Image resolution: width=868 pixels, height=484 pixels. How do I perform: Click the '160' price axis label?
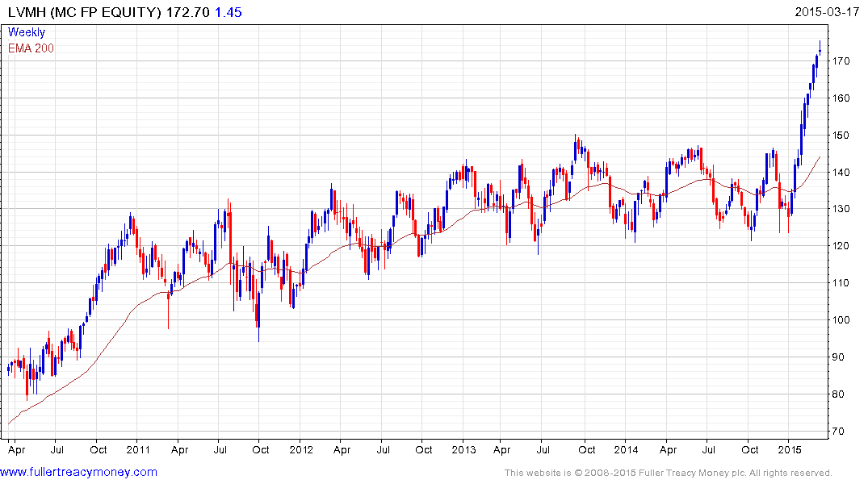[x=841, y=98]
